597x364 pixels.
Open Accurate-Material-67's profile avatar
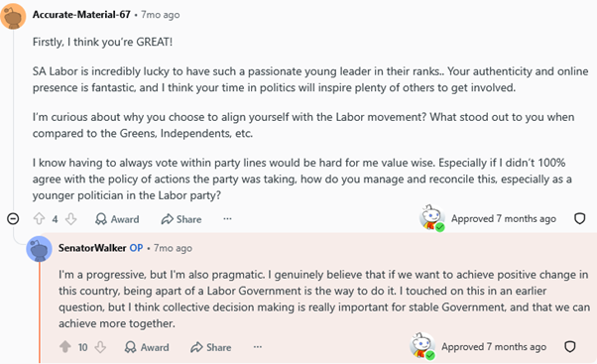point(13,17)
